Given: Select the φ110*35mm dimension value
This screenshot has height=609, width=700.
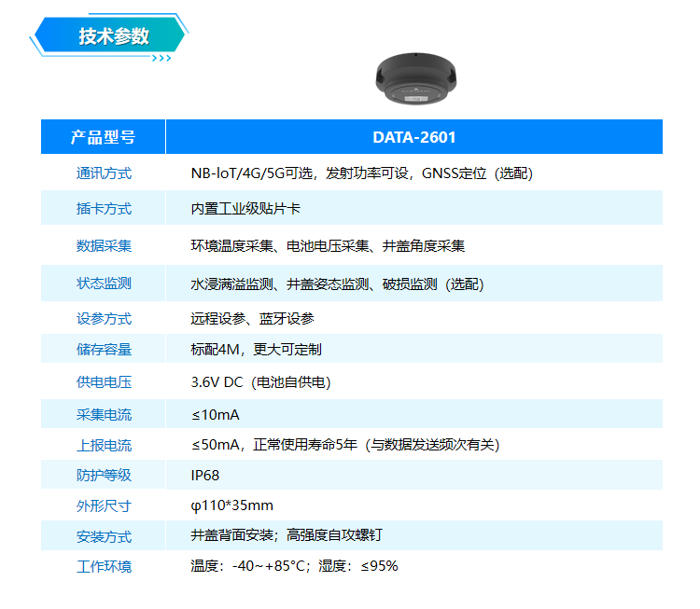Looking at the screenshot, I should (231, 505).
